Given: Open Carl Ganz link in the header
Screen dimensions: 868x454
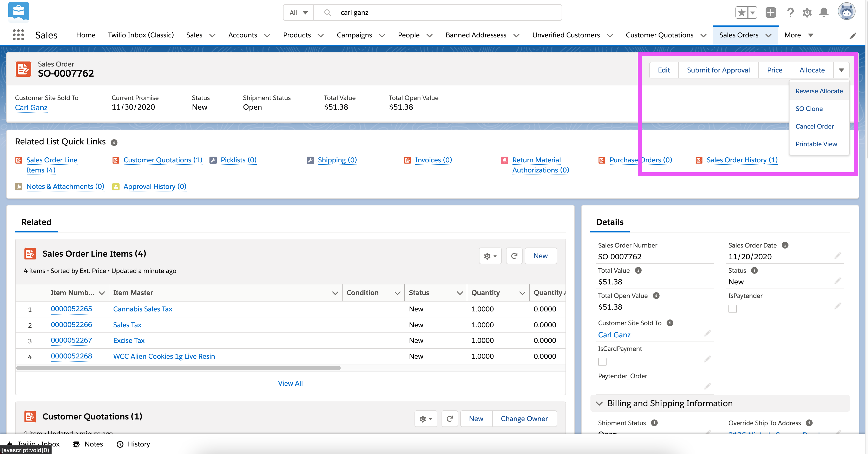Looking at the screenshot, I should [x=31, y=108].
